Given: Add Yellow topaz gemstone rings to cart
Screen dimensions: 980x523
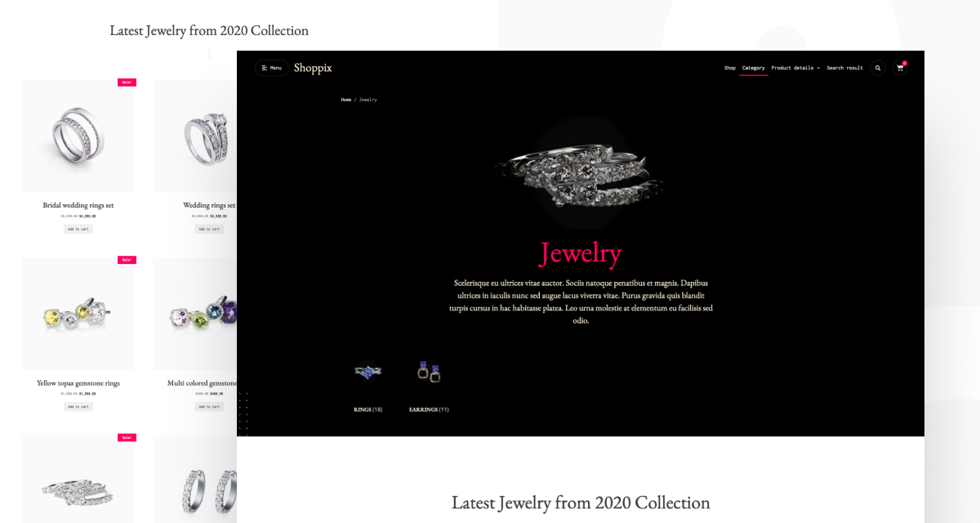Looking at the screenshot, I should (x=78, y=406).
